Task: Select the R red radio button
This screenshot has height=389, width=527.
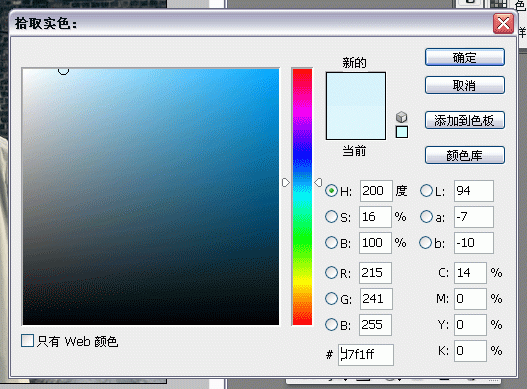Action: pyautogui.click(x=331, y=273)
